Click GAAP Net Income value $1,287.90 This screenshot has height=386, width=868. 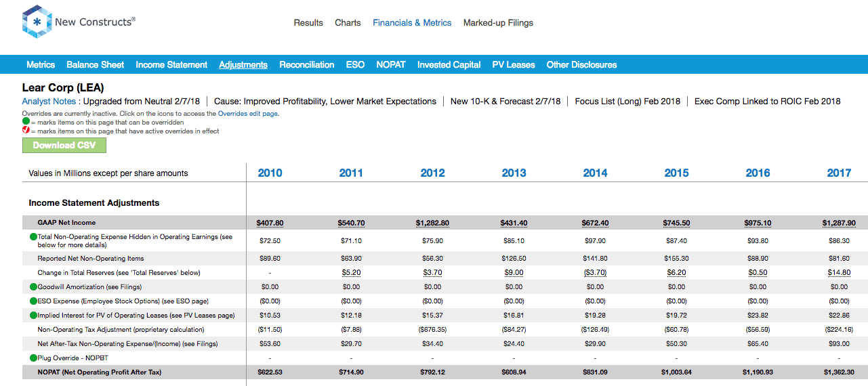[839, 223]
